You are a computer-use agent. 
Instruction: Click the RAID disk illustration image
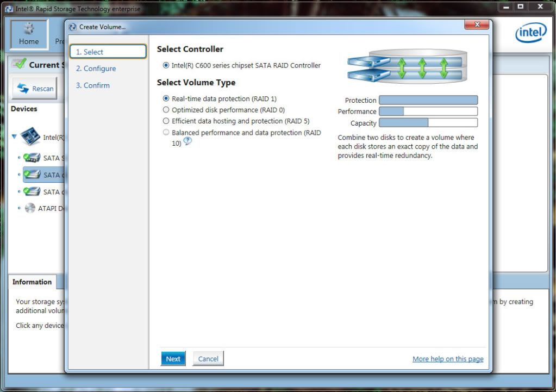click(x=407, y=66)
